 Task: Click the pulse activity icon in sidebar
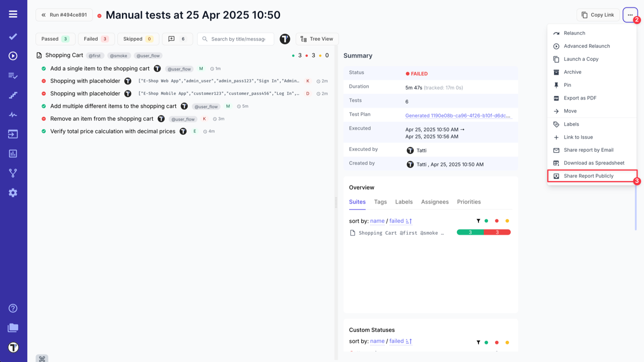(x=13, y=114)
